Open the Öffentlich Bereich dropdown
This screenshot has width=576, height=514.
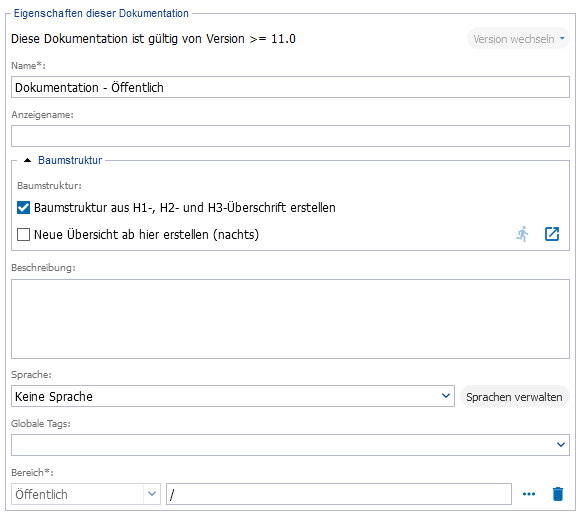point(86,494)
